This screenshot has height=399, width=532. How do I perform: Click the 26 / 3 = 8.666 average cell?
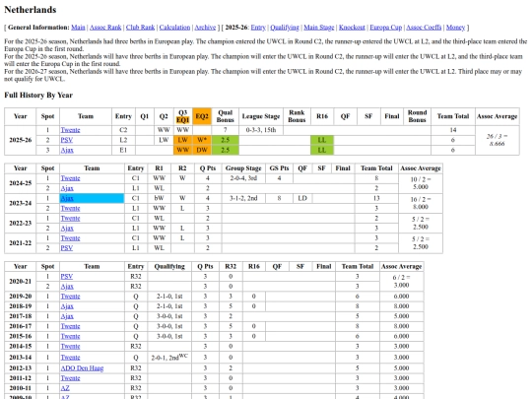pos(498,140)
